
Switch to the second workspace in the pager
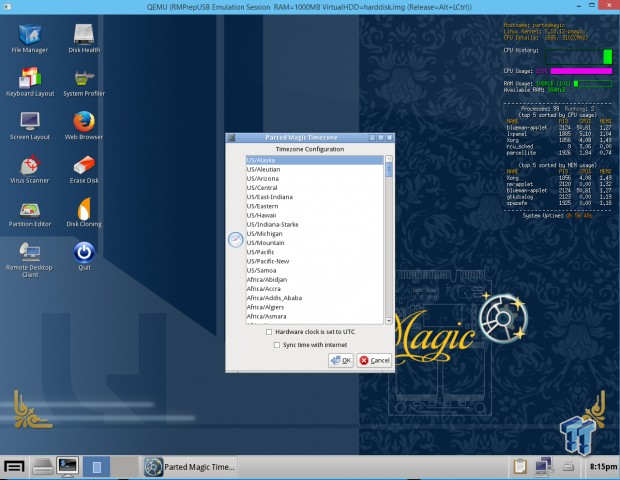124,467
